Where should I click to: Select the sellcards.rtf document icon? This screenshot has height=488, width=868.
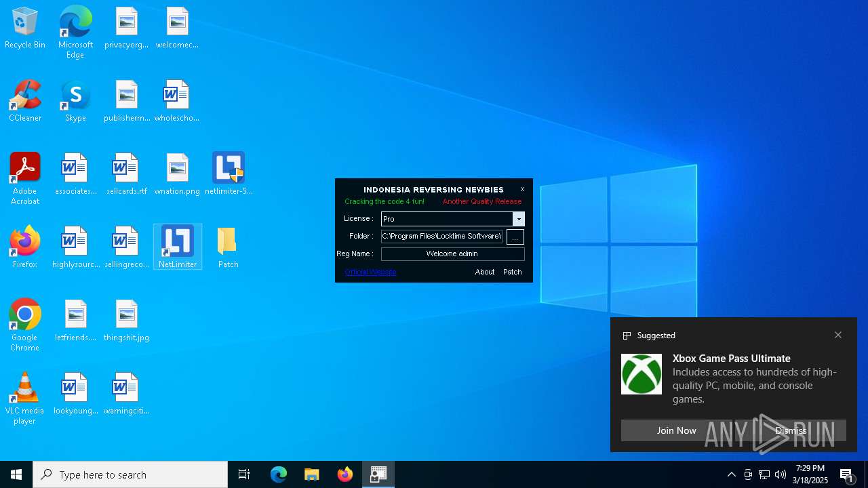coord(126,175)
